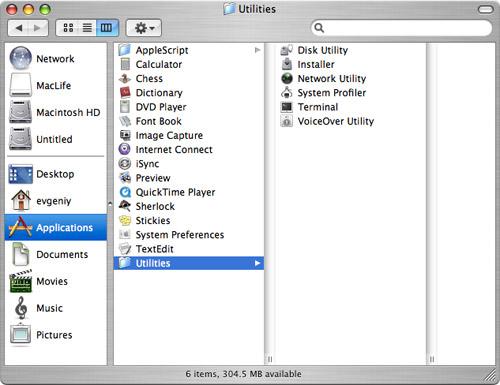Viewport: 500px width, 385px height.
Task: Select Applications in the sidebar
Action: coord(56,227)
